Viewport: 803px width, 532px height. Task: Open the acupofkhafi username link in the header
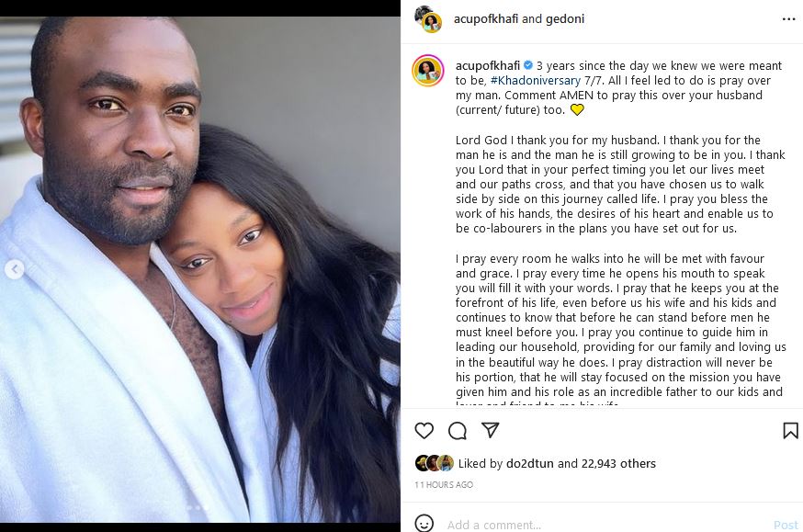[485, 19]
